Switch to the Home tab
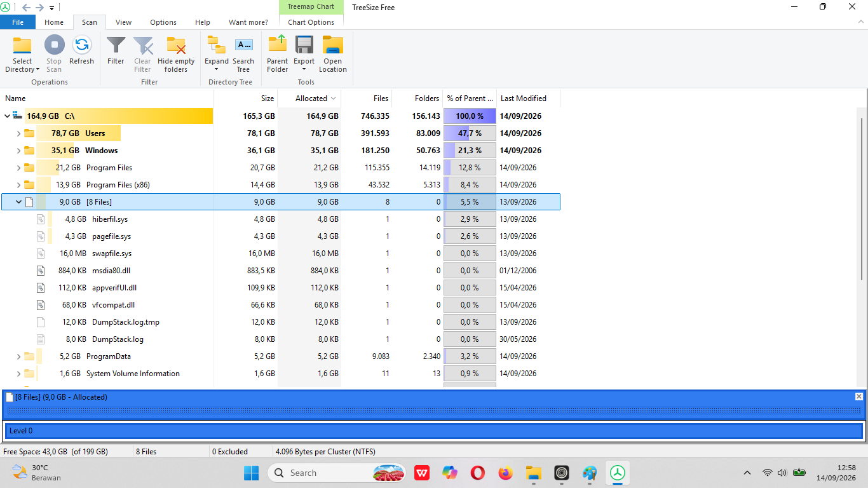 pyautogui.click(x=54, y=22)
